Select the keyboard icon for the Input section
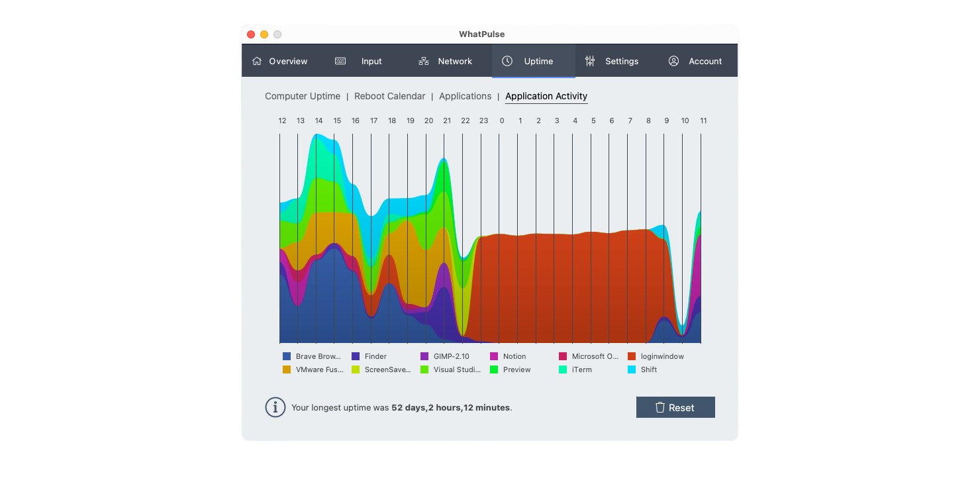Screen dimensions: 980x490 click(340, 60)
